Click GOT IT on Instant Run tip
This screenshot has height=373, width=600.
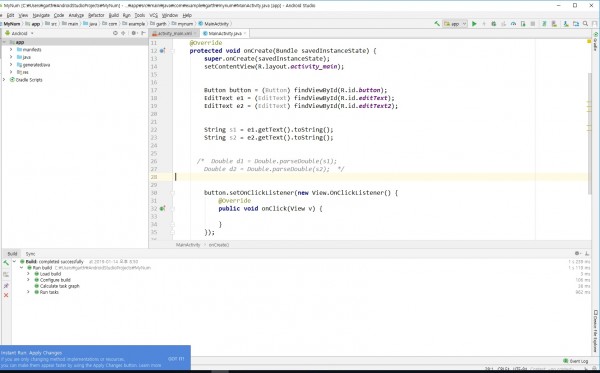176,359
